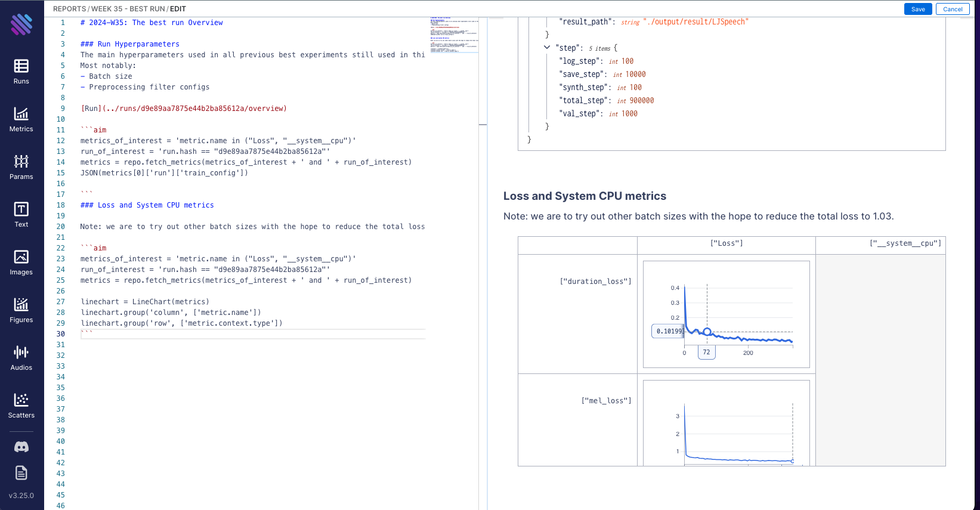The height and width of the screenshot is (510, 980).
Task: Cancel report editing
Action: [x=953, y=9]
